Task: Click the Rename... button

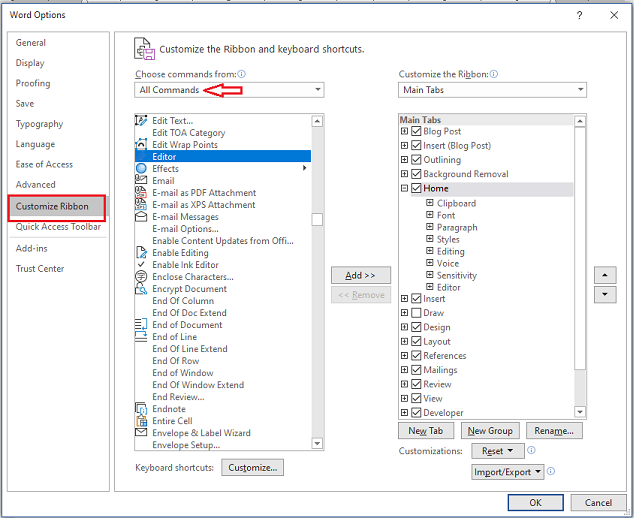Action: 554,430
